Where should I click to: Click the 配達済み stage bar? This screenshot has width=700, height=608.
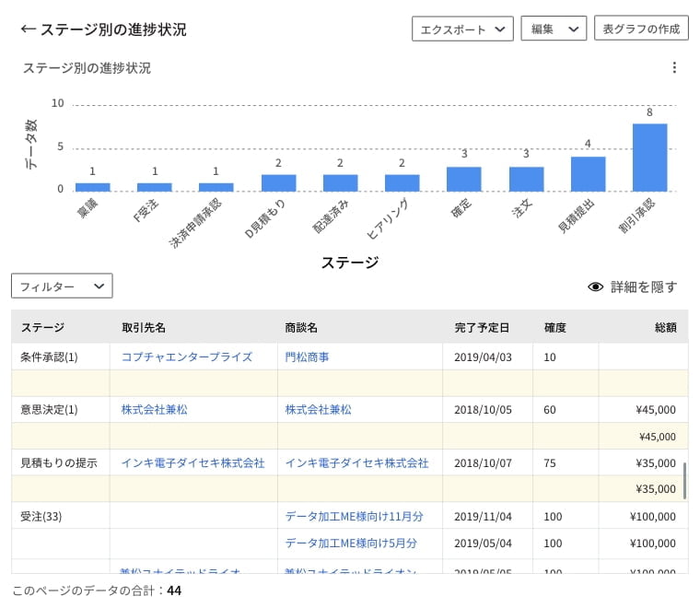[340, 183]
